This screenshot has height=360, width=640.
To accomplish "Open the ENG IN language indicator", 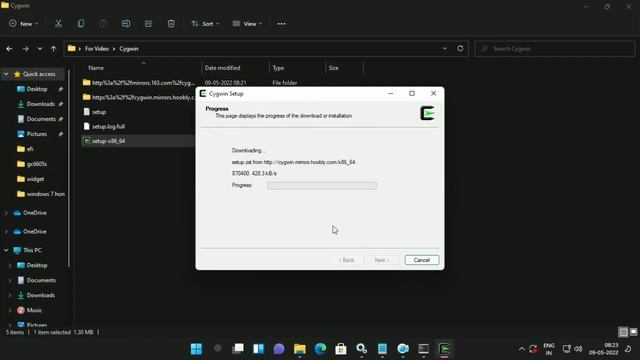I will [549, 349].
